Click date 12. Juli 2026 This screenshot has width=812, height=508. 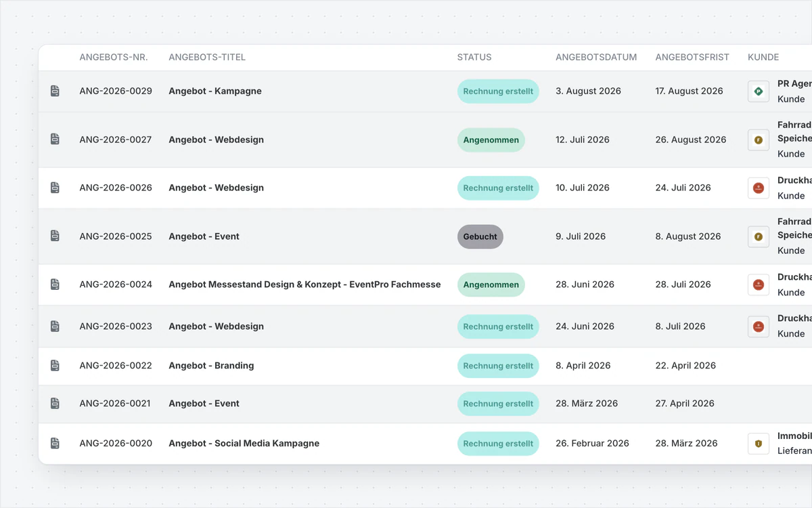pyautogui.click(x=583, y=140)
